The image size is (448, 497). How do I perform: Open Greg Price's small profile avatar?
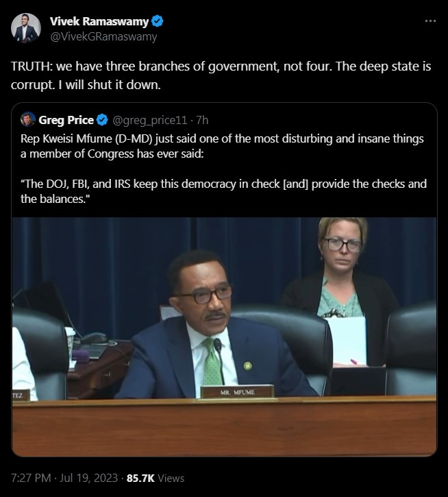(28, 119)
